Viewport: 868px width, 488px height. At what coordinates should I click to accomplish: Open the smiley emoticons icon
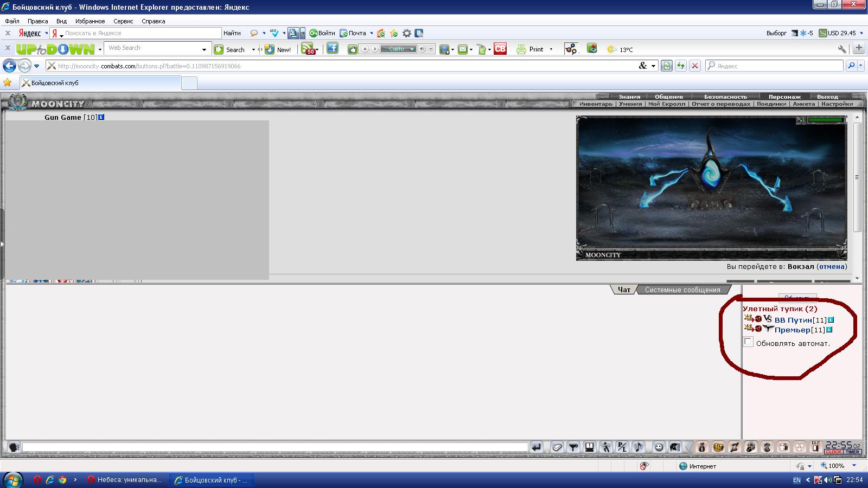click(659, 447)
